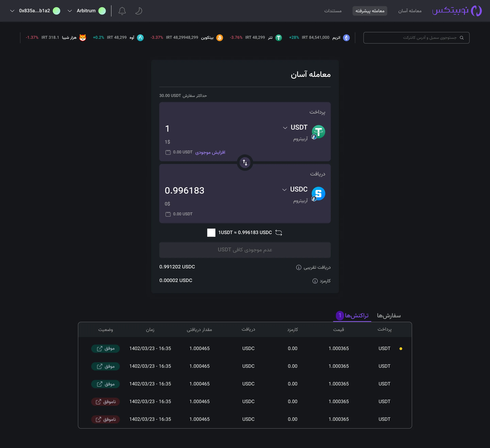Click the insufficient USDT balance button
The height and width of the screenshot is (448, 490).
click(245, 250)
